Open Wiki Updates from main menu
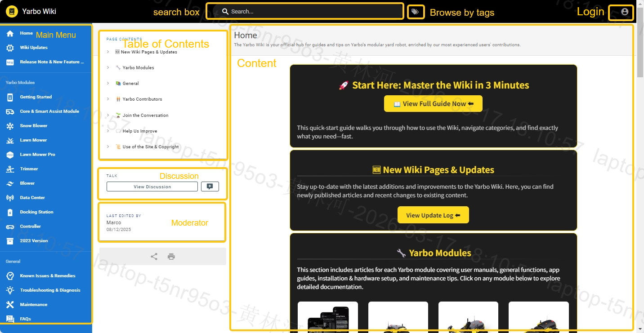Image resolution: width=644 pixels, height=333 pixels. 34,48
